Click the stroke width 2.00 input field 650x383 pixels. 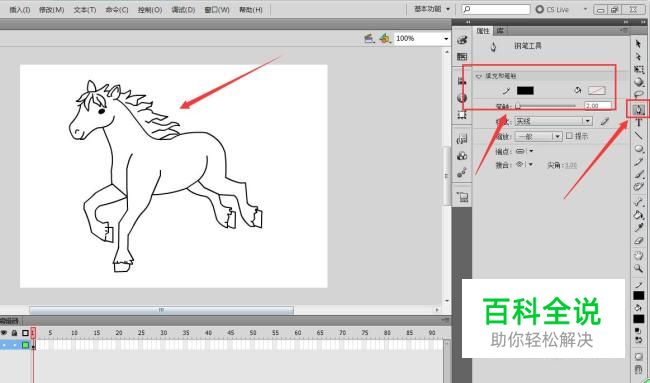598,106
